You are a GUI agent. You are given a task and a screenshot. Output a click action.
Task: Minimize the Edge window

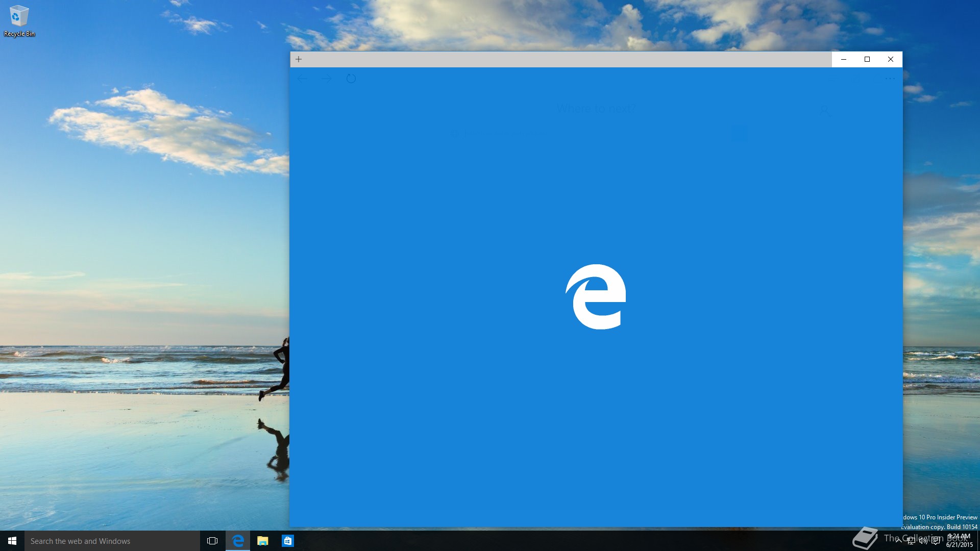[844, 59]
